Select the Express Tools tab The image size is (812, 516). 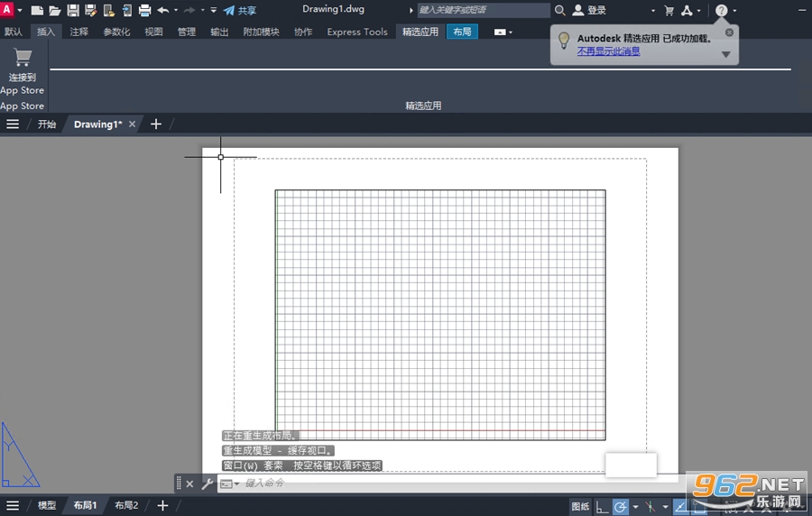point(357,32)
